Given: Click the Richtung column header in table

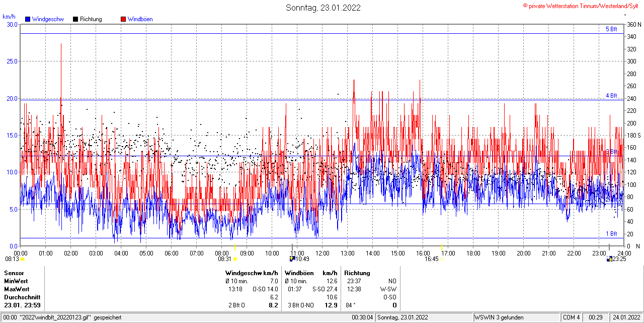Looking at the screenshot, I should [x=357, y=273].
